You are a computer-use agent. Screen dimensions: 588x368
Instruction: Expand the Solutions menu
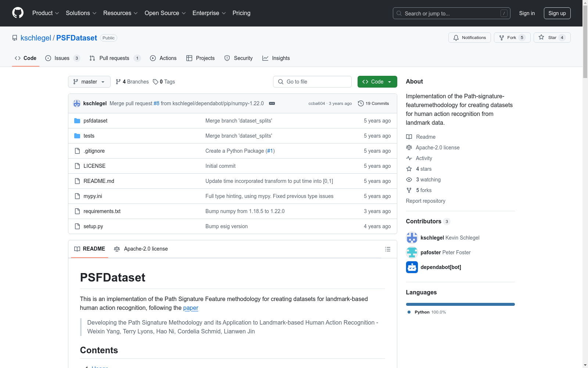[81, 13]
